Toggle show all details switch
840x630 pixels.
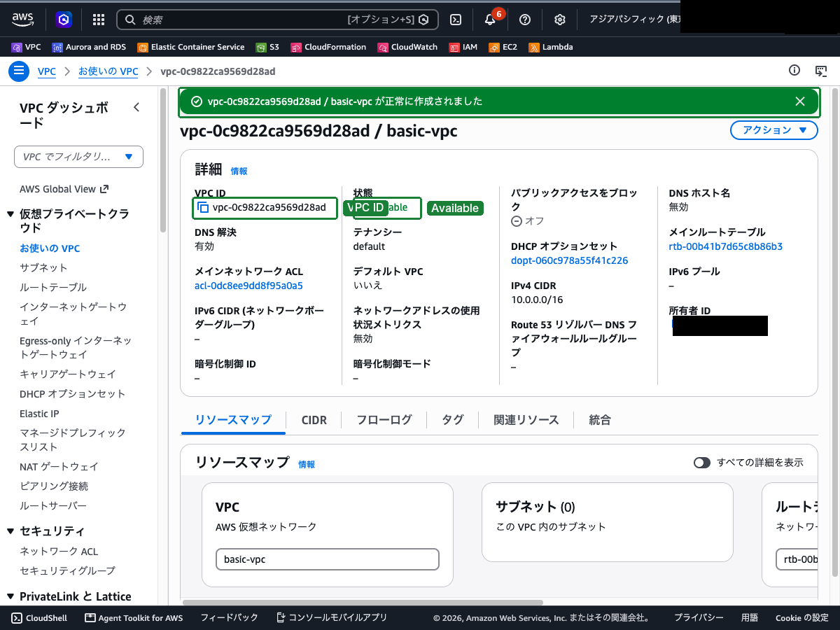click(701, 463)
